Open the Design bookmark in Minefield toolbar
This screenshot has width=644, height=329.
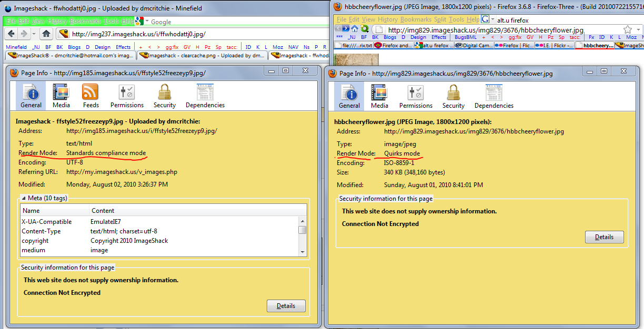[x=103, y=47]
